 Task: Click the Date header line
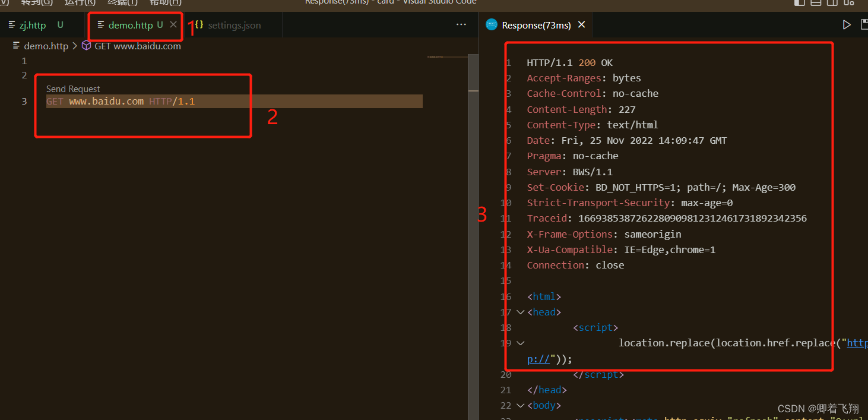[627, 140]
